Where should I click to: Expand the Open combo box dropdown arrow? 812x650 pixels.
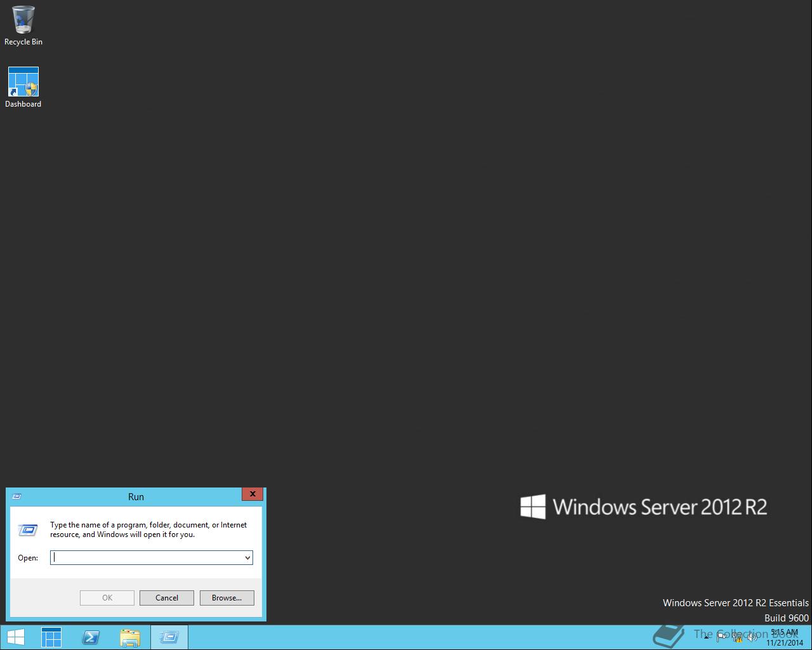click(x=247, y=557)
